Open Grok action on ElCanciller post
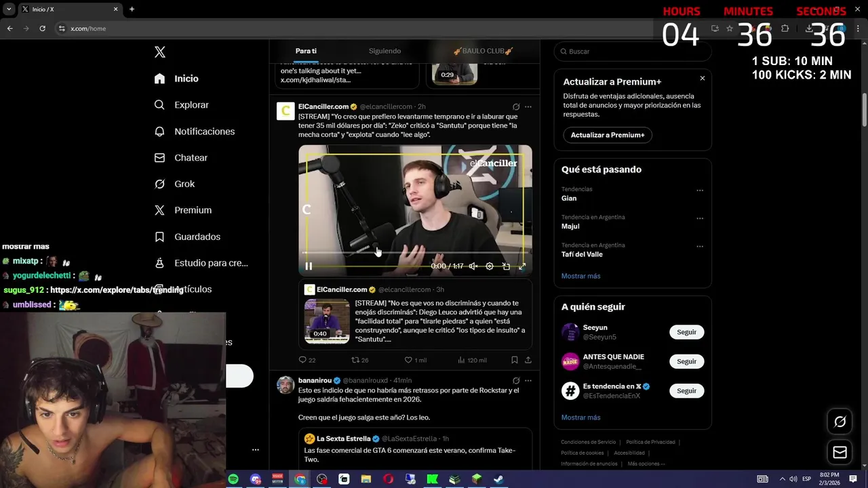Image resolution: width=868 pixels, height=488 pixels. 516,106
